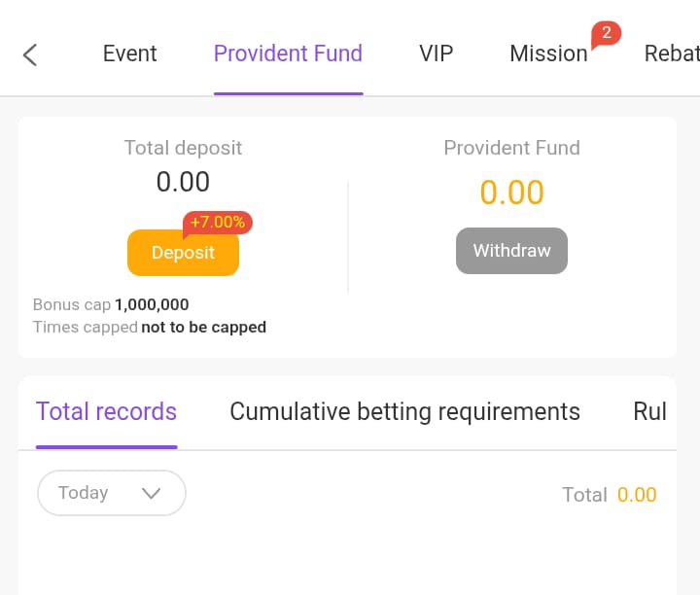Go back using the left arrow icon
Image resolution: width=700 pixels, height=595 pixels.
coord(30,54)
